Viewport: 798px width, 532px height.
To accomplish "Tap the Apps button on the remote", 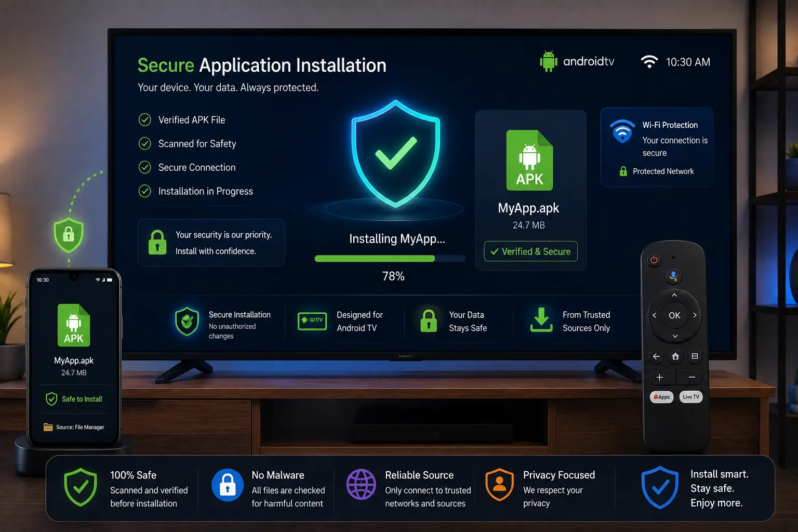I will tap(662, 397).
